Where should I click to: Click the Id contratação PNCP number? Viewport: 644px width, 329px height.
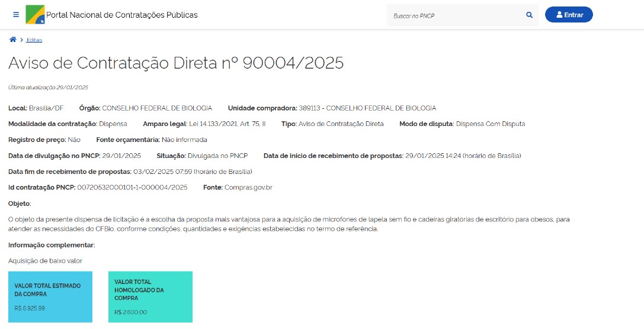(132, 188)
